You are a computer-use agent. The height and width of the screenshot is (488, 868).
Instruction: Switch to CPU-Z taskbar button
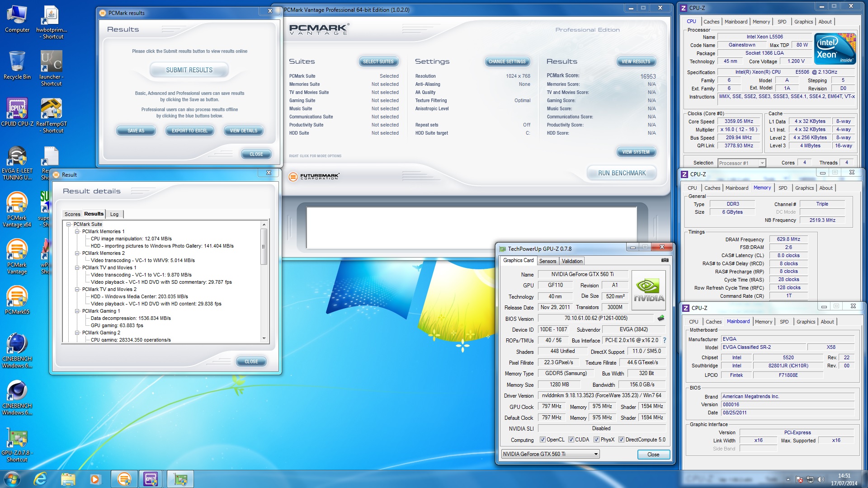click(151, 479)
